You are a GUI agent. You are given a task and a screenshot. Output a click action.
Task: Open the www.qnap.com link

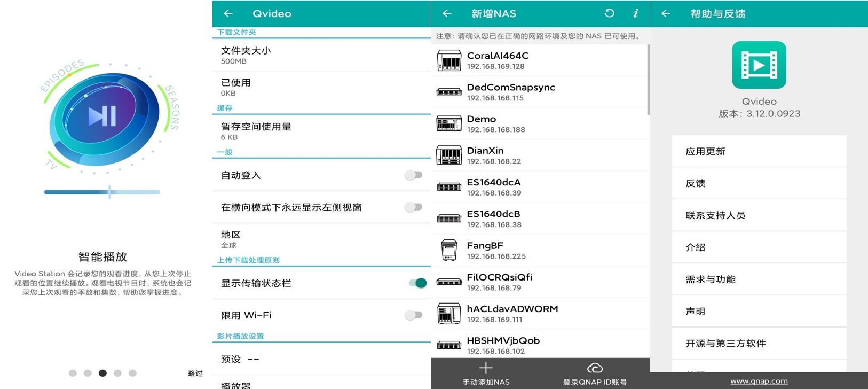[759, 381]
